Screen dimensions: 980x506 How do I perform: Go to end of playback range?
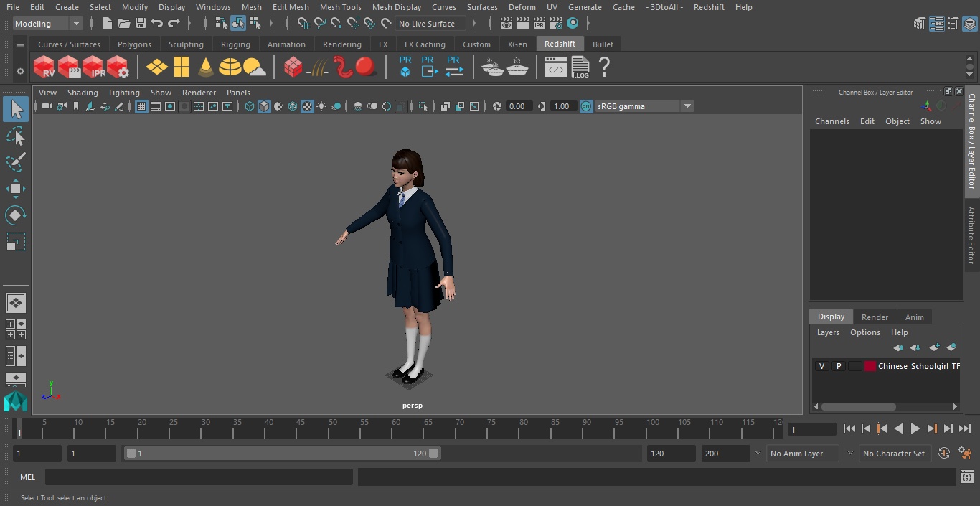click(x=964, y=428)
